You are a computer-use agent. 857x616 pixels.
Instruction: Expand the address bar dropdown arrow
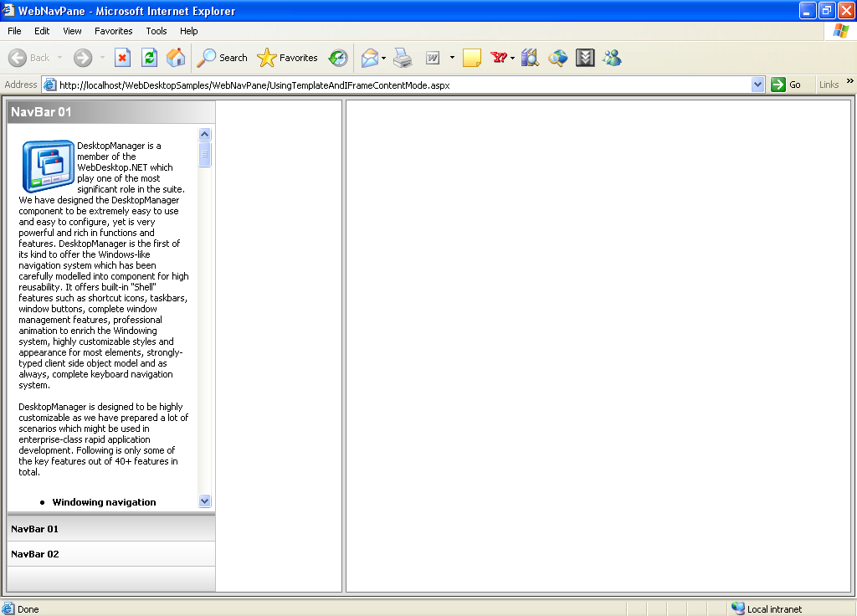point(757,85)
